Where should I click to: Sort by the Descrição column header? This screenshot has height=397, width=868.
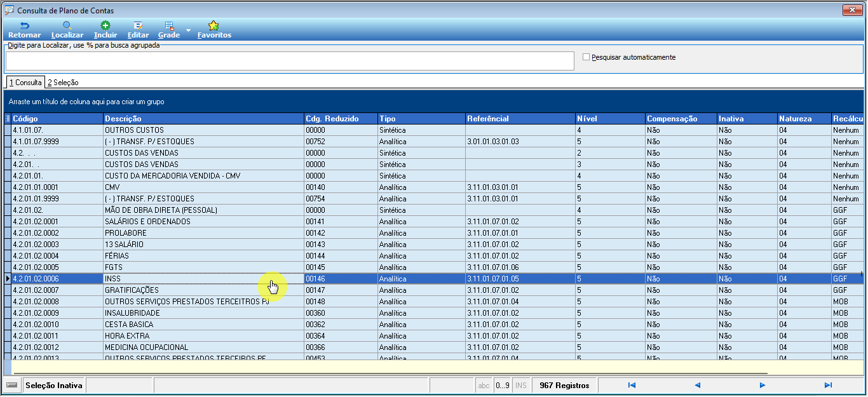203,119
